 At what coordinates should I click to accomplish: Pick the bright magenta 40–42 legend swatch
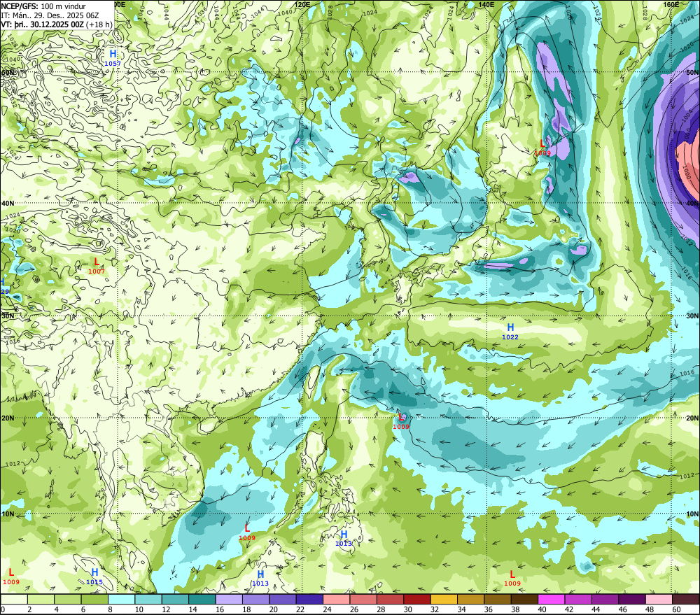click(552, 599)
